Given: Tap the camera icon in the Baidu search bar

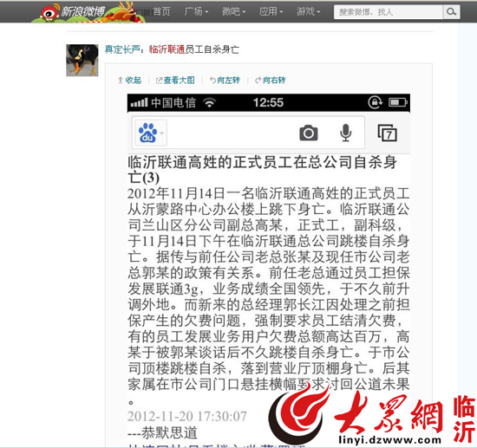Looking at the screenshot, I should coord(309,133).
